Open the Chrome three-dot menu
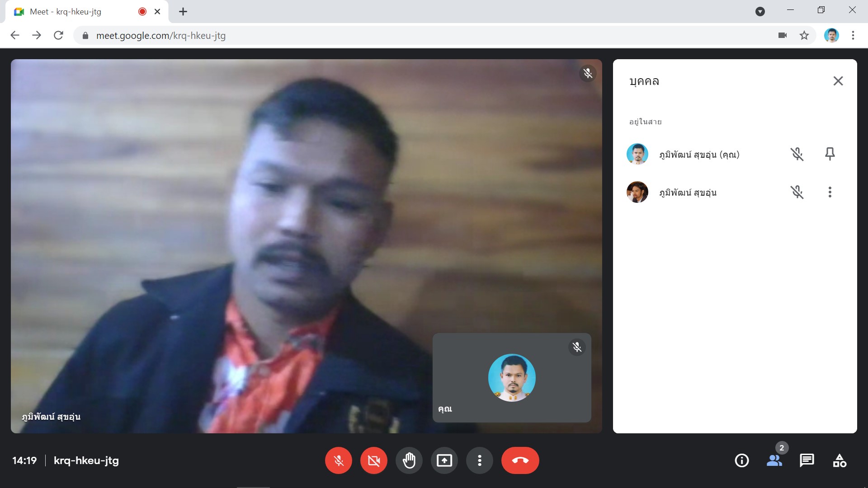This screenshot has width=868, height=488. [853, 35]
